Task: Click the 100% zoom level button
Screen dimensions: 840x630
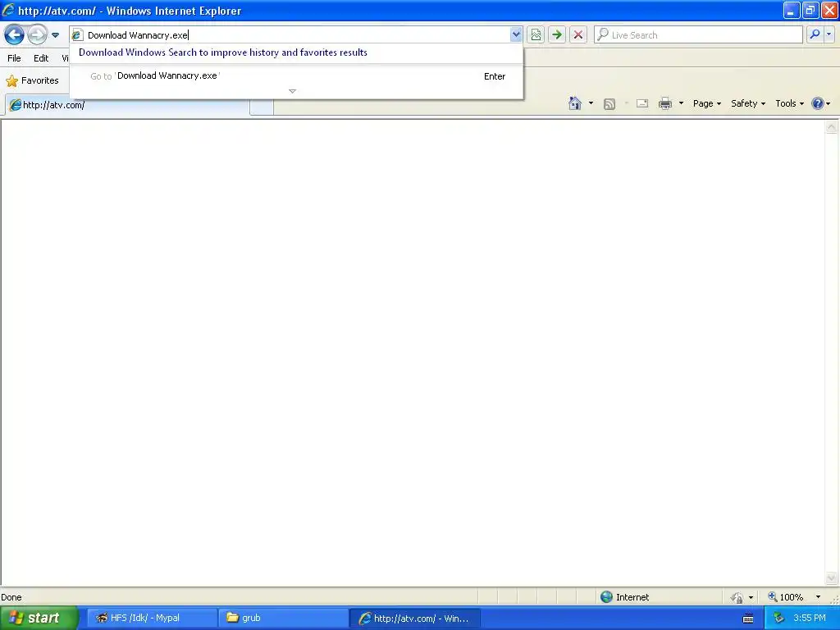Action: tap(785, 597)
